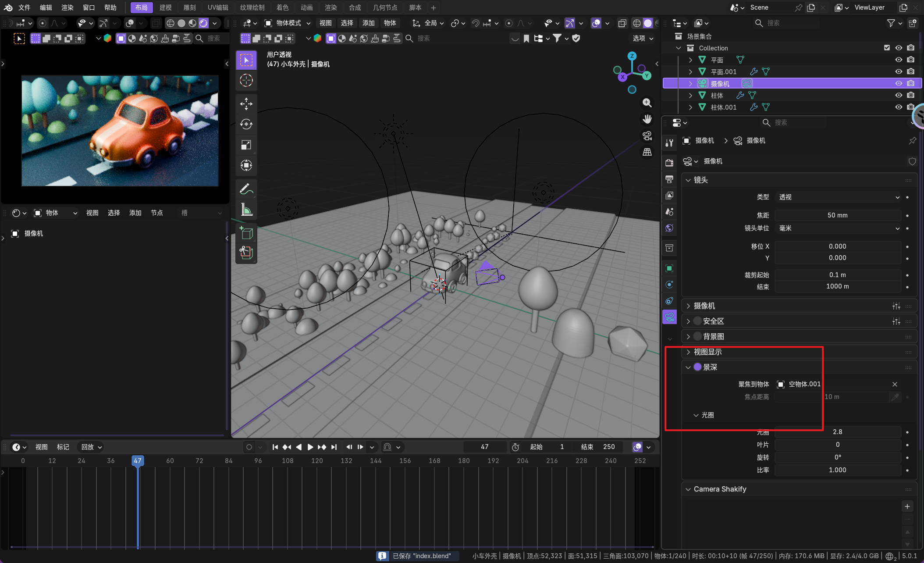Open the 镜头单位 dropdown
This screenshot has width=924, height=563.
(x=838, y=228)
